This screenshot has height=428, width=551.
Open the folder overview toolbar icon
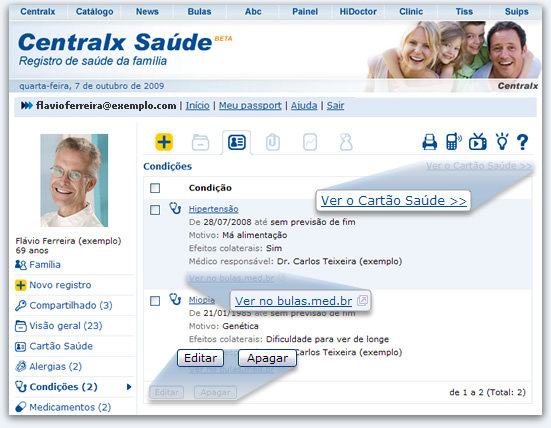tap(201, 142)
